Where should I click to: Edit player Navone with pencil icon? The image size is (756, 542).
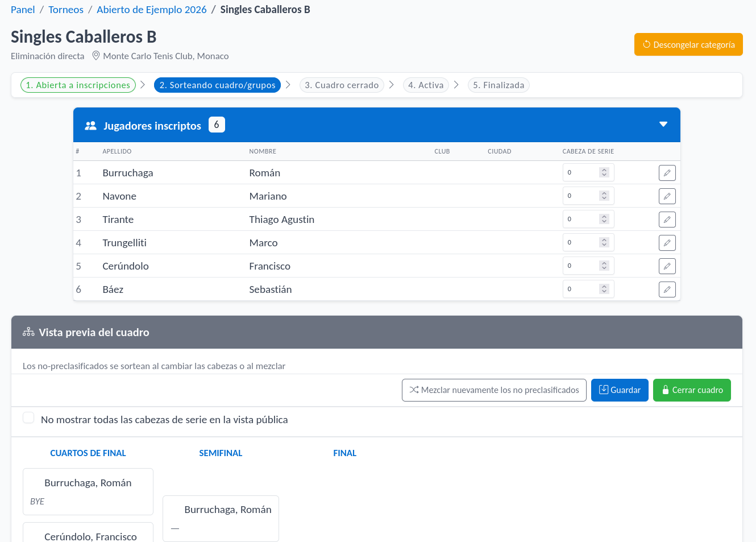[x=667, y=196]
